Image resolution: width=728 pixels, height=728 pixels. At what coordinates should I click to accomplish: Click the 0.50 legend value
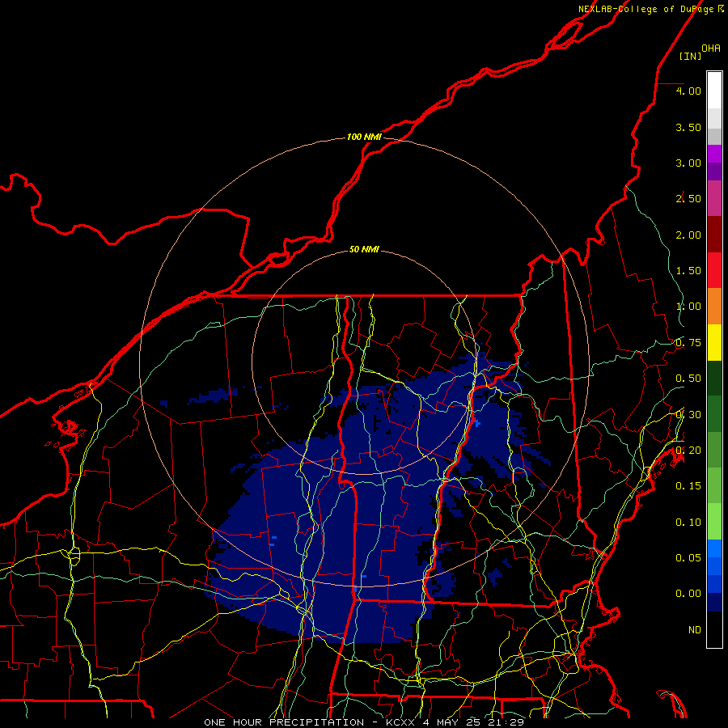tap(688, 379)
